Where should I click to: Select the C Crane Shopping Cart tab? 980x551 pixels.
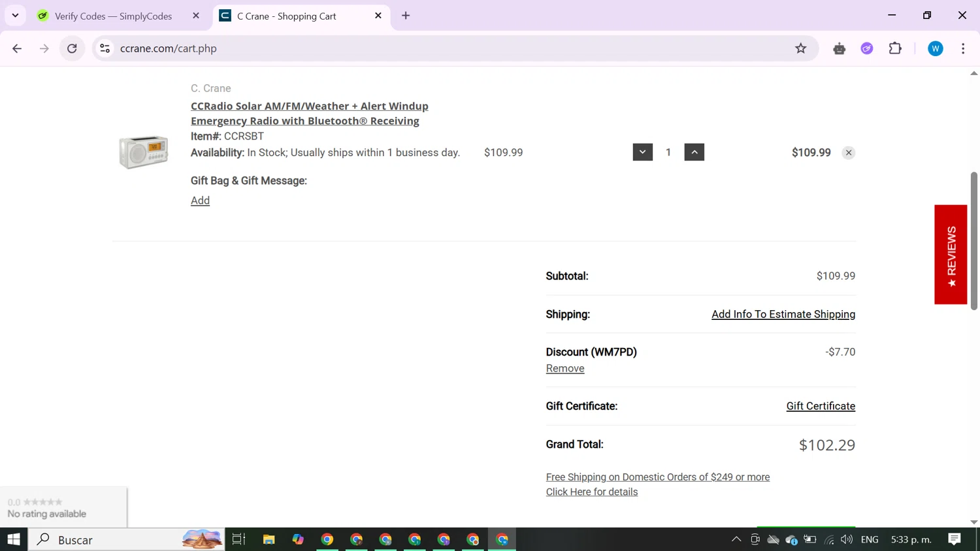click(286, 16)
